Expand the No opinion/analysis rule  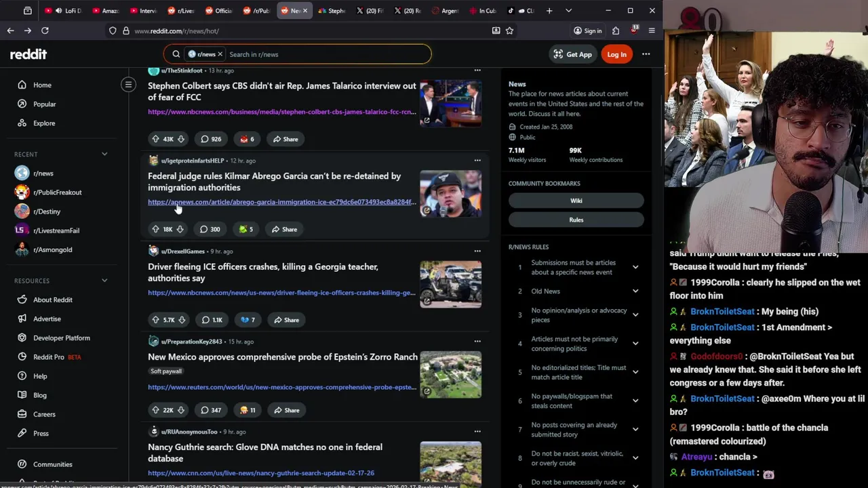[635, 315]
